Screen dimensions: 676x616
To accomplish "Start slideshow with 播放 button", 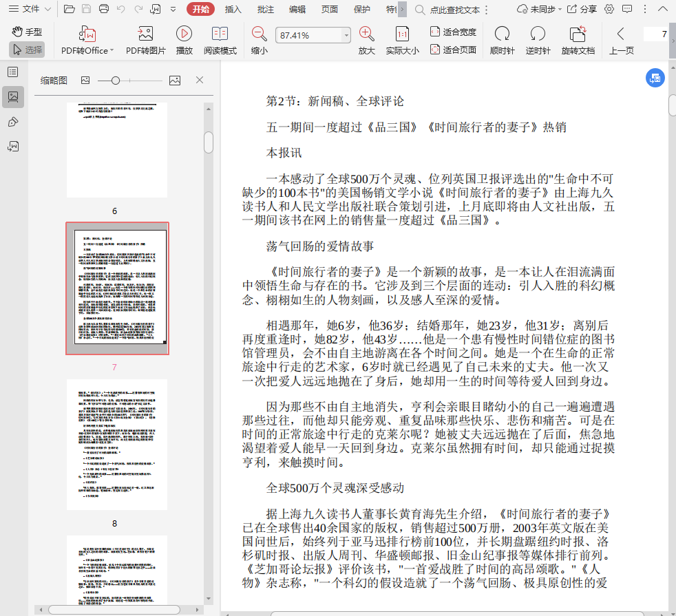I will point(184,41).
